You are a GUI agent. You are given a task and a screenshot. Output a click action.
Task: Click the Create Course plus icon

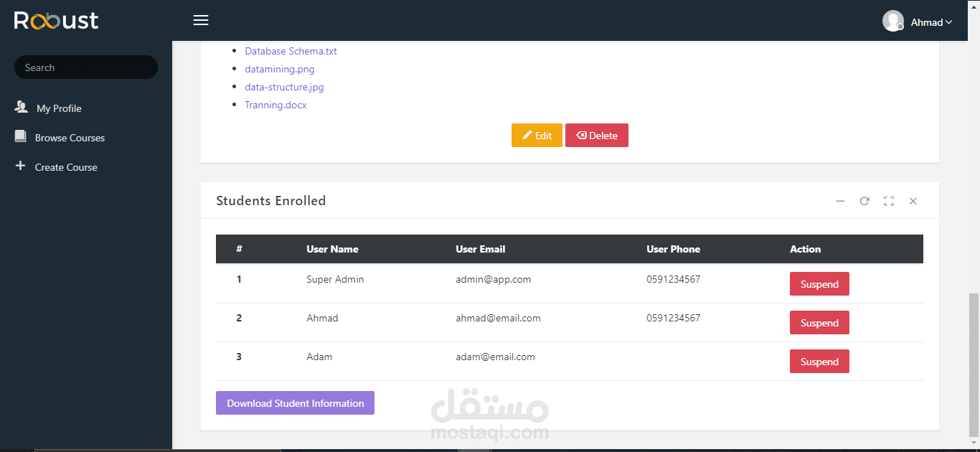pyautogui.click(x=20, y=166)
